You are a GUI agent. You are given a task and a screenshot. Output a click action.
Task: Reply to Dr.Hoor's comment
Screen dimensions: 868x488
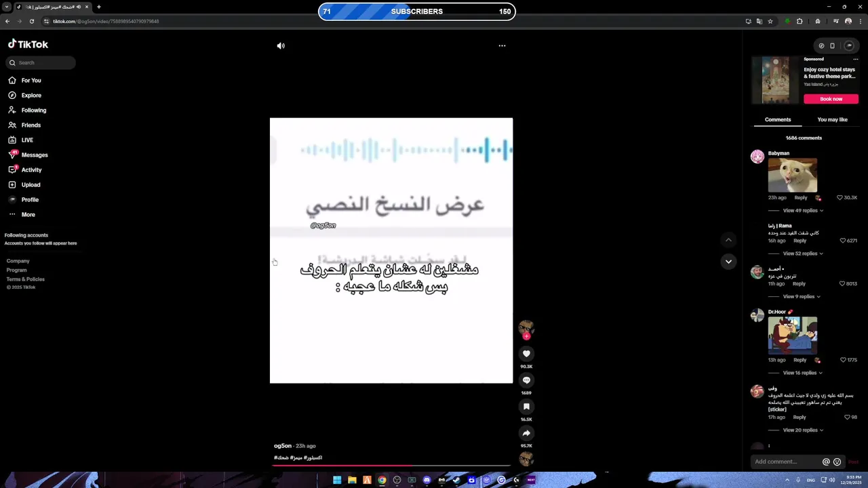tap(800, 360)
